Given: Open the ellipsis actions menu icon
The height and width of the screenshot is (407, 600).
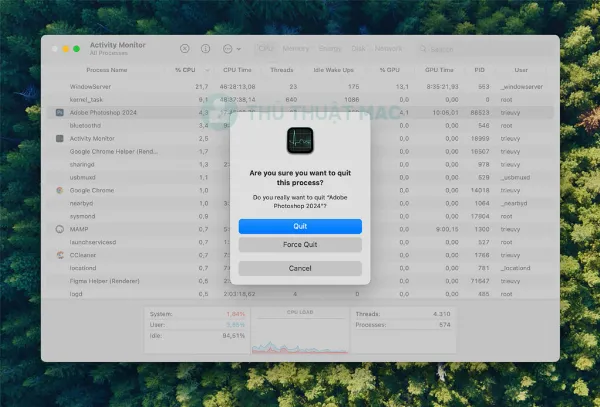Looking at the screenshot, I should [227, 49].
